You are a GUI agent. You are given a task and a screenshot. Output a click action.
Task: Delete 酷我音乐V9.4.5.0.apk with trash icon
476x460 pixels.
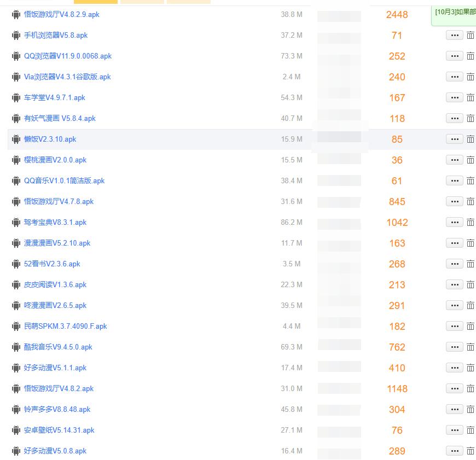coord(470,347)
